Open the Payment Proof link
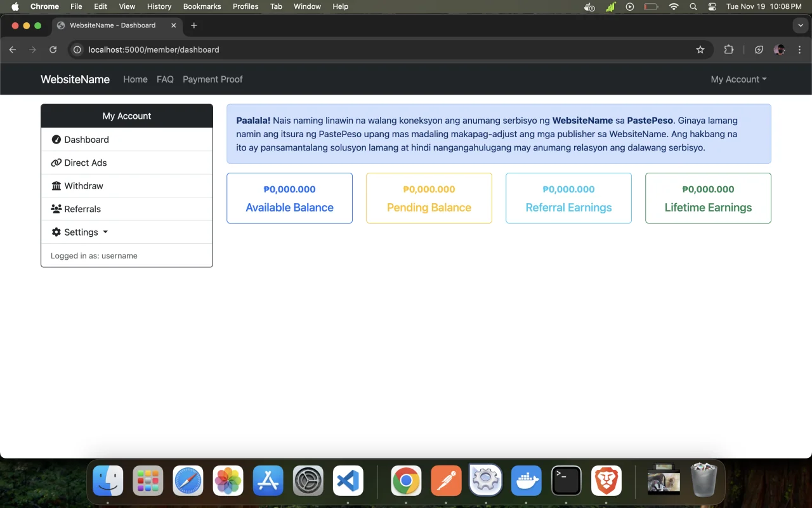Screen dimensions: 812x508 pos(213,79)
